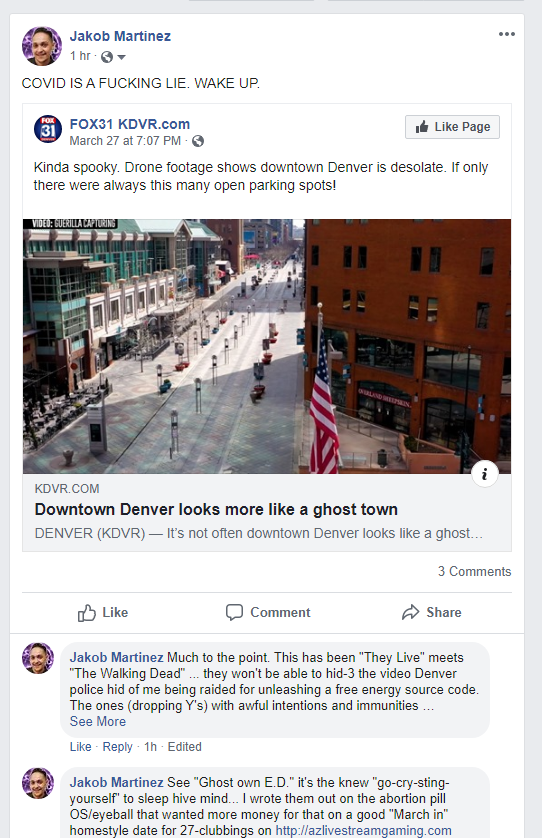Open the article info 'i' icon
The image size is (542, 838).
pos(485,474)
